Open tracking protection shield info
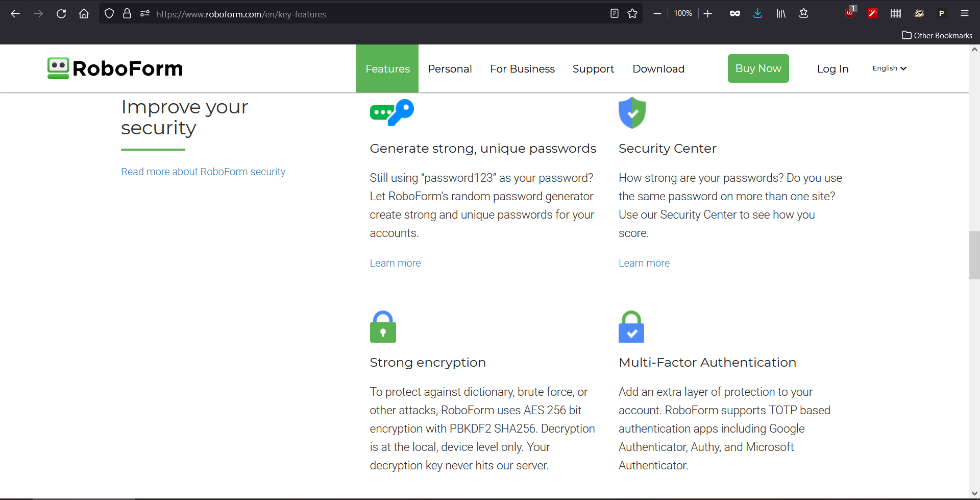 point(109,14)
